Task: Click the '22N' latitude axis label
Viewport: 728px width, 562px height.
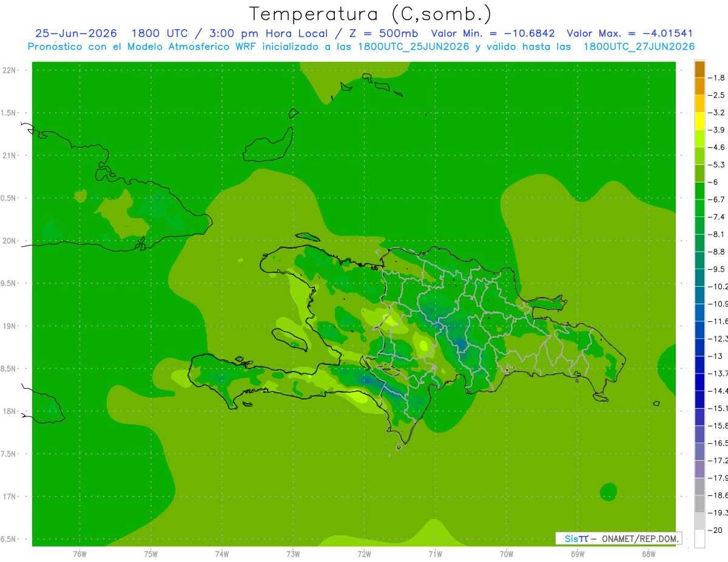Action: point(9,70)
